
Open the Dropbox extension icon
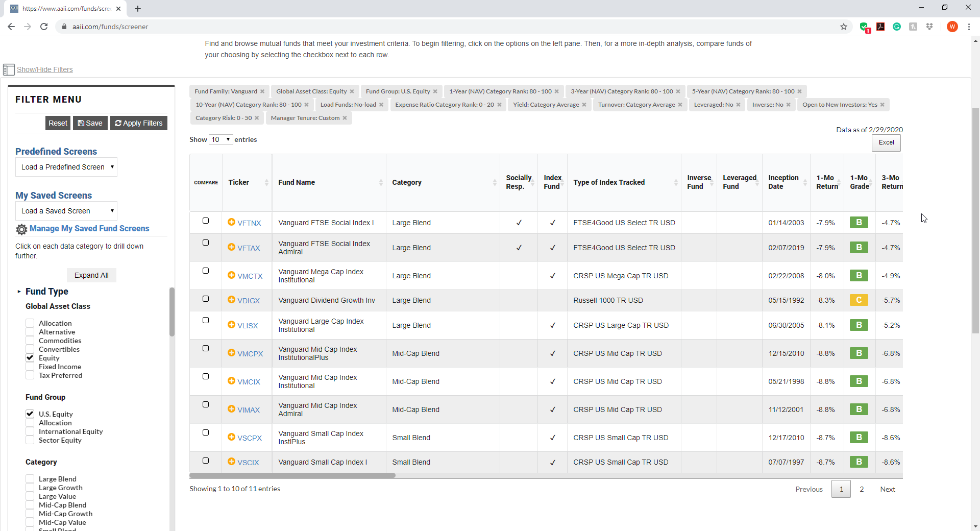929,27
